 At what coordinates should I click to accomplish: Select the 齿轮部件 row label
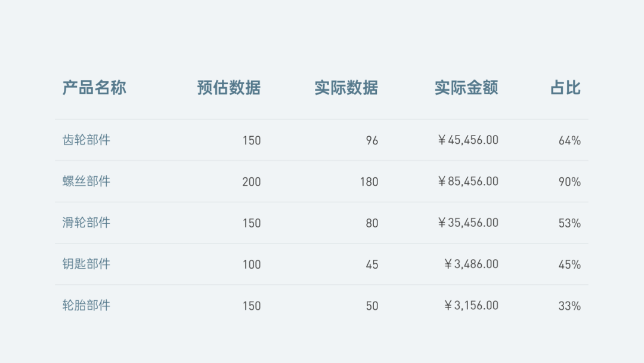click(86, 140)
